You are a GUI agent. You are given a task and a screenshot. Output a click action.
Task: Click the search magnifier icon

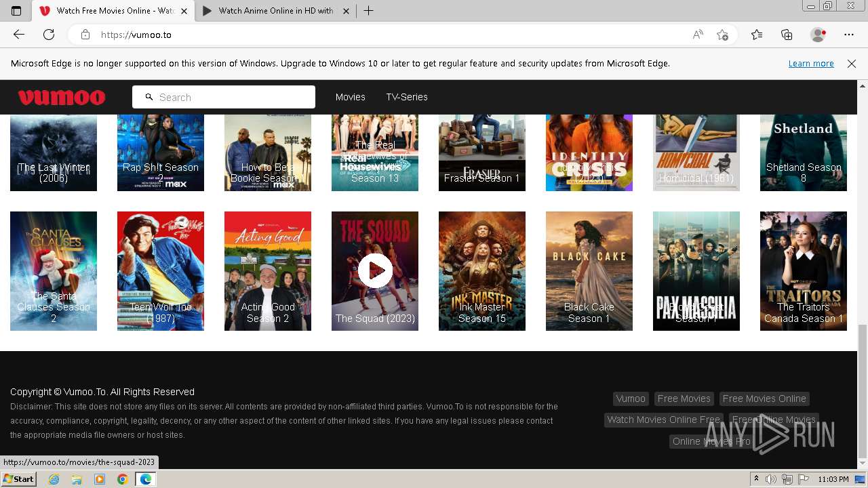tap(149, 97)
